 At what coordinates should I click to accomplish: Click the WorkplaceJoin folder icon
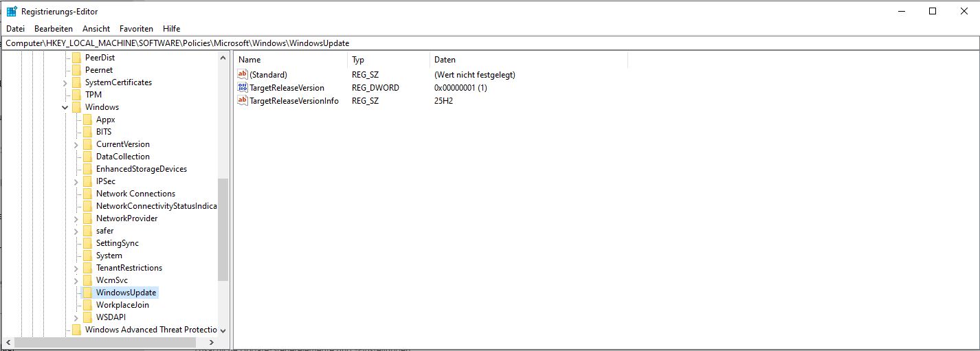point(87,305)
